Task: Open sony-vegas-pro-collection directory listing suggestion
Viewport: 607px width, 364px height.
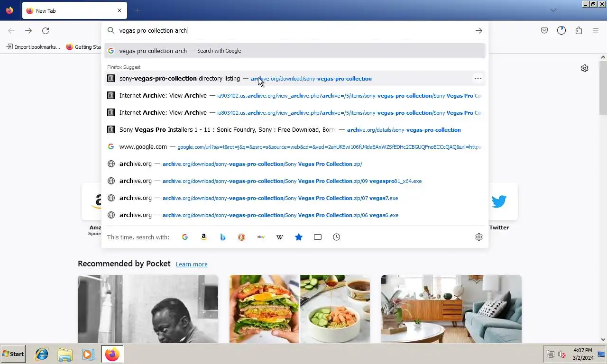Action: 295,78
